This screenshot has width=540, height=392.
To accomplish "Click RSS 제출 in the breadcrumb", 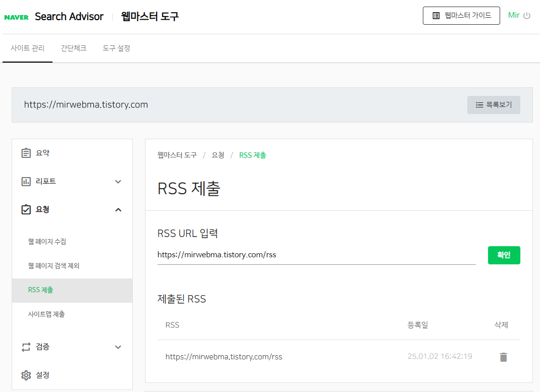I will coord(253,155).
